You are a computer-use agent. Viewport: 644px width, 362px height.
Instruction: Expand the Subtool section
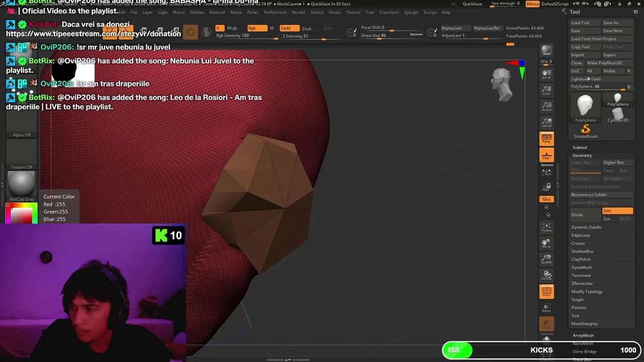pyautogui.click(x=580, y=147)
